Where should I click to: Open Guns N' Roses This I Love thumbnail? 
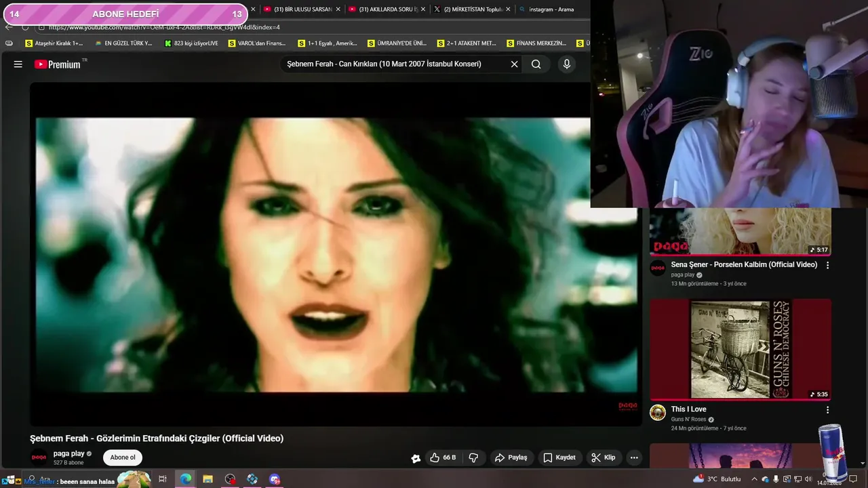click(740, 350)
